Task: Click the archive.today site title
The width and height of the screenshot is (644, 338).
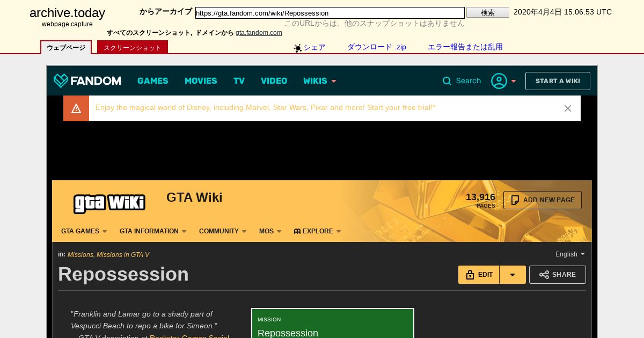Action: click(67, 13)
